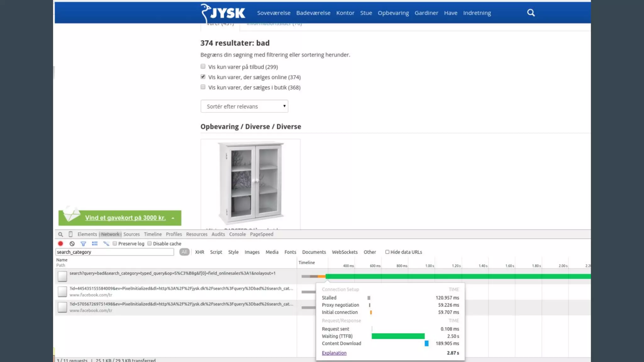This screenshot has height=362, width=644.
Task: Click 'Vind et gavekort på 3000 kr.' link
Action: tap(125, 218)
